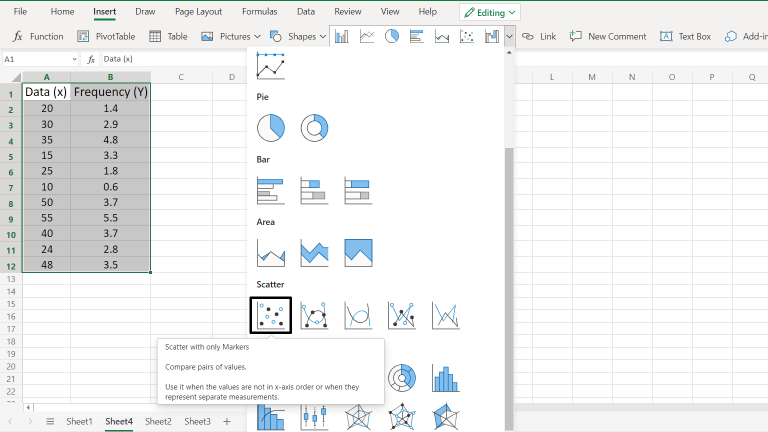Collapse the chart gallery dropdown arrow
The height and width of the screenshot is (432, 768).
coord(509,36)
